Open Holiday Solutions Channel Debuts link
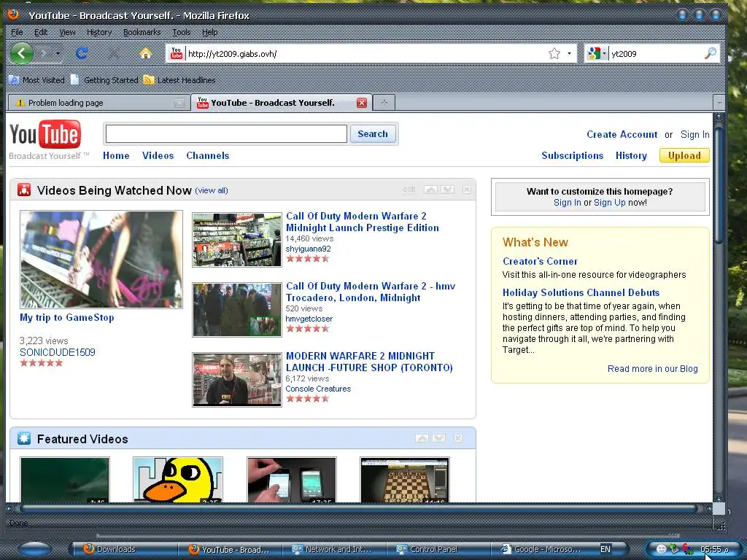Screen dimensions: 747x560 (x=581, y=293)
